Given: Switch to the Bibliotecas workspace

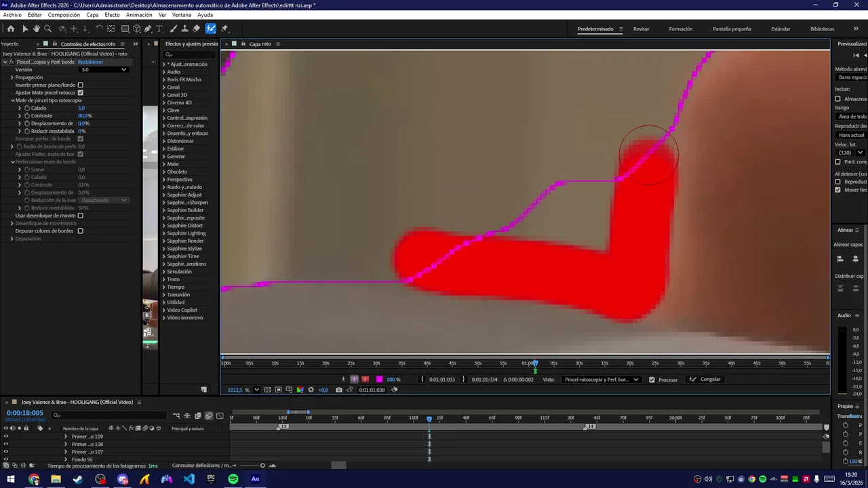Looking at the screenshot, I should (x=822, y=29).
